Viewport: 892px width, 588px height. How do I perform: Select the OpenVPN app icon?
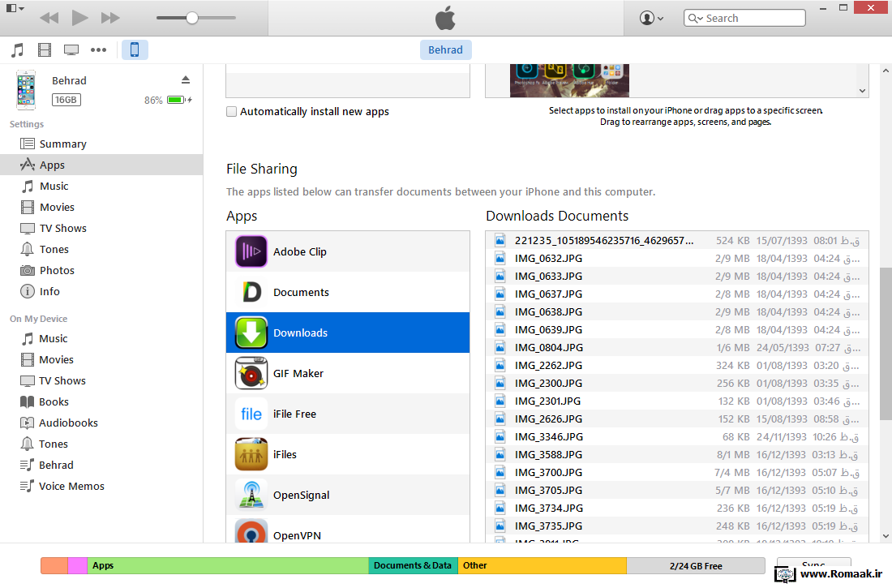coord(251,531)
